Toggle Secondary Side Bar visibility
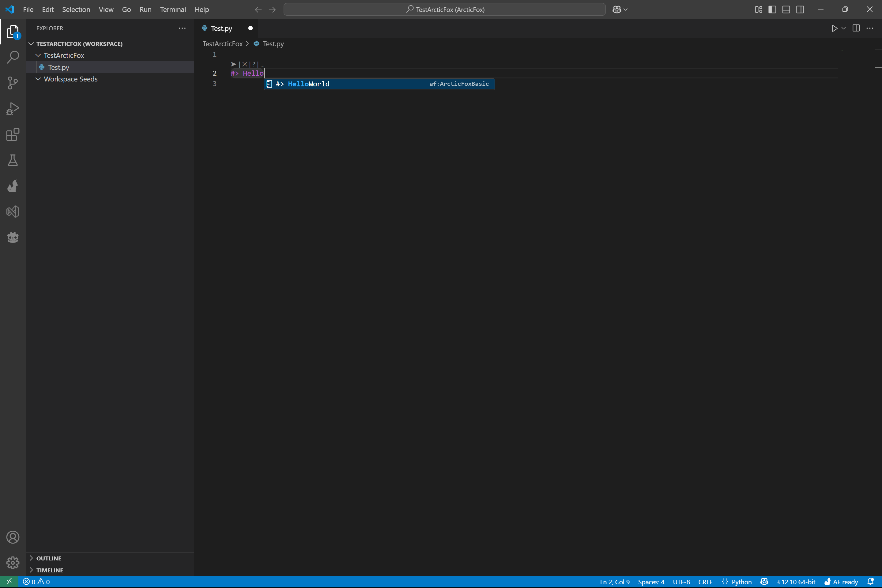This screenshot has width=882, height=588. click(x=800, y=10)
